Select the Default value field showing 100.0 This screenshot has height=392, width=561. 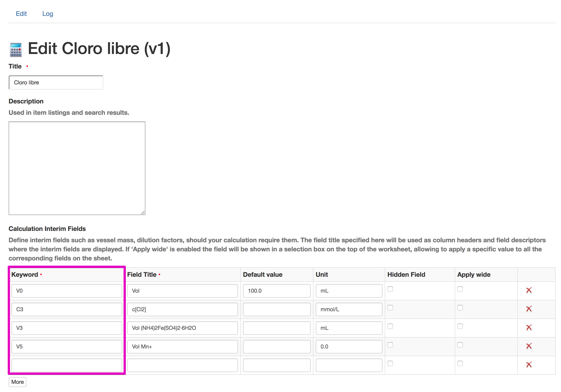pos(276,291)
